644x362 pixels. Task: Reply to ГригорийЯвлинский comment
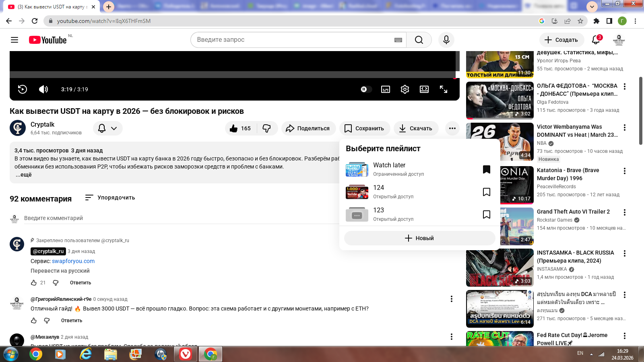pos(72,321)
